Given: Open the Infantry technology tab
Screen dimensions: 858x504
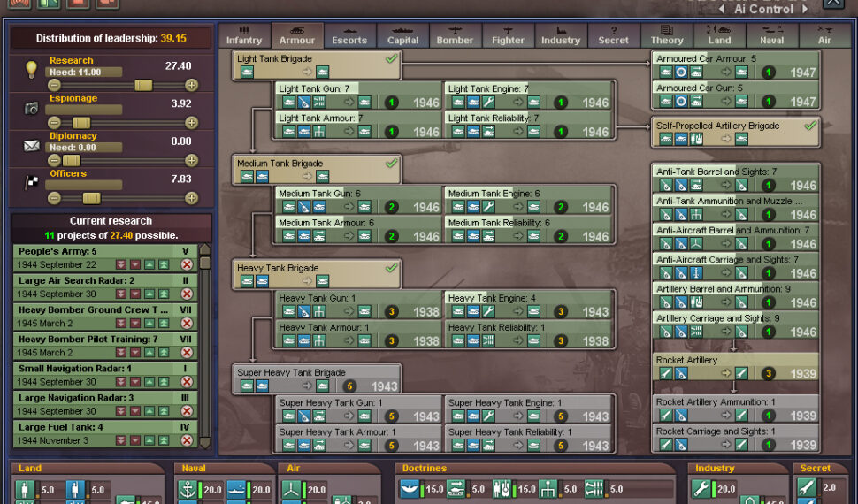Looking at the screenshot, I should point(244,35).
